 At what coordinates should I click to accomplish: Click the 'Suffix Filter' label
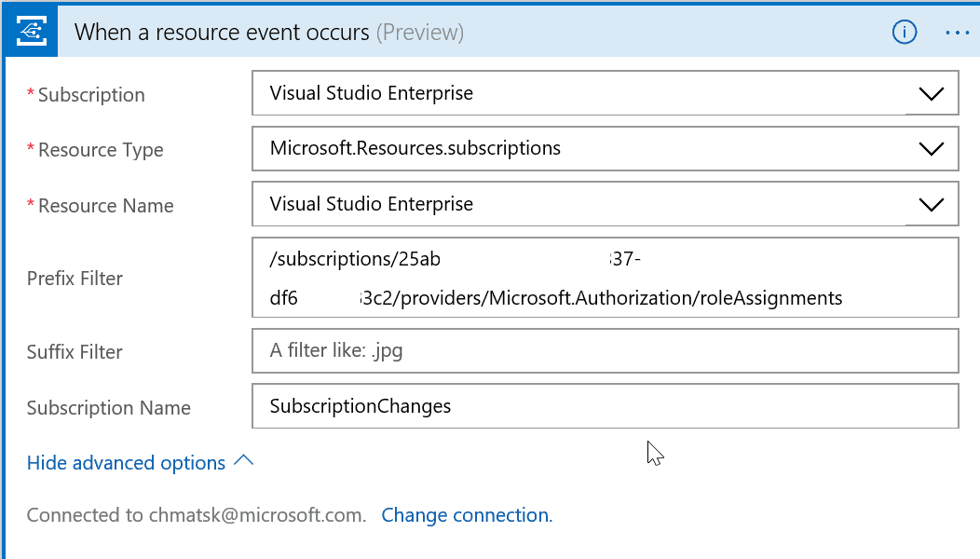(75, 352)
